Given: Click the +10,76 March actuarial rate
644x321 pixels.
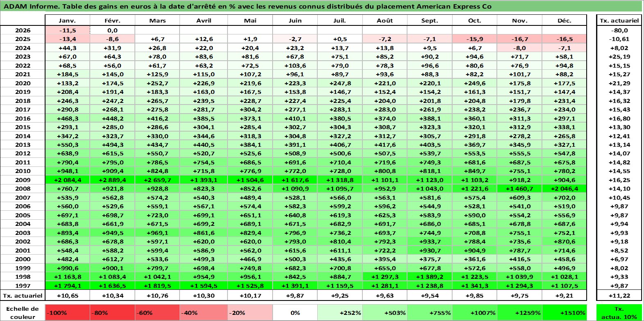Looking at the screenshot, I should [157, 296].
